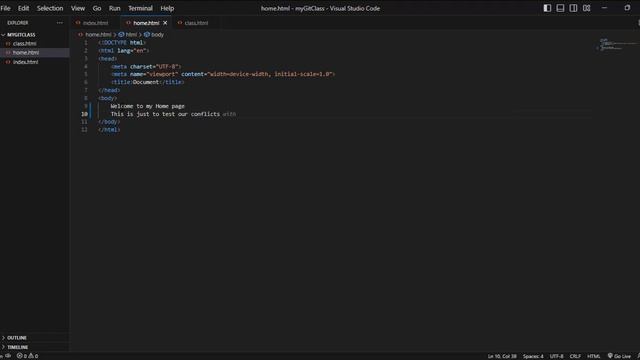Viewport: 640px width, 360px height.
Task: Click the file icon beside index.html in Explorer
Action: (x=8, y=62)
